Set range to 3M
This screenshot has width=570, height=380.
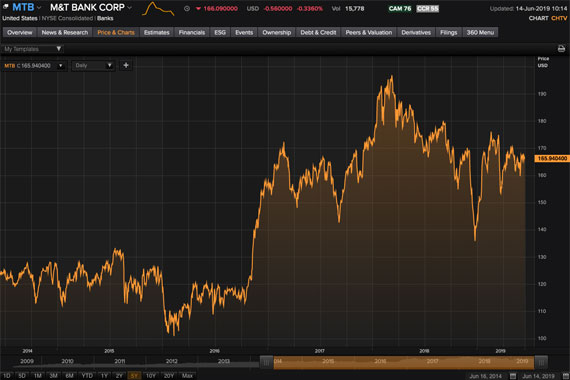[x=53, y=376]
